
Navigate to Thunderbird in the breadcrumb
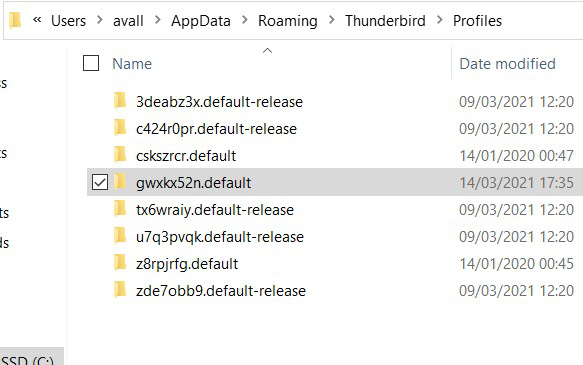point(385,21)
